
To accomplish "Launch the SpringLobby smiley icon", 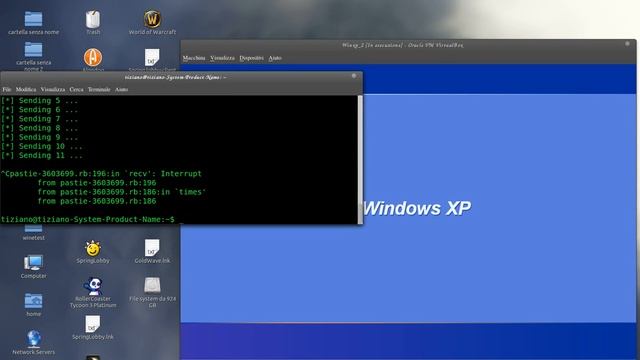I will [x=93, y=248].
